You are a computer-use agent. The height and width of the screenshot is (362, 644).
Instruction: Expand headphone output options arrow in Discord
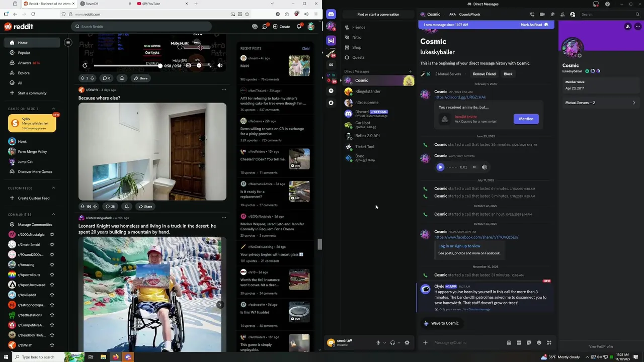click(399, 343)
